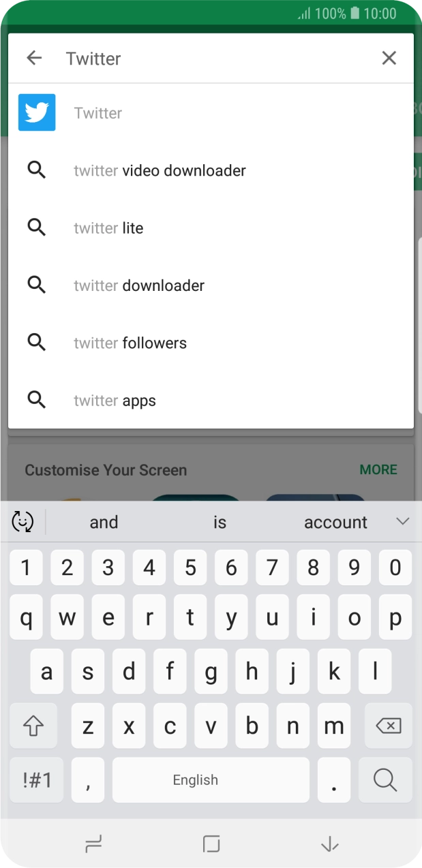Viewport: 422px width, 868px height.
Task: Switch to the symbols keyboard with !#1
Action: coord(35,779)
